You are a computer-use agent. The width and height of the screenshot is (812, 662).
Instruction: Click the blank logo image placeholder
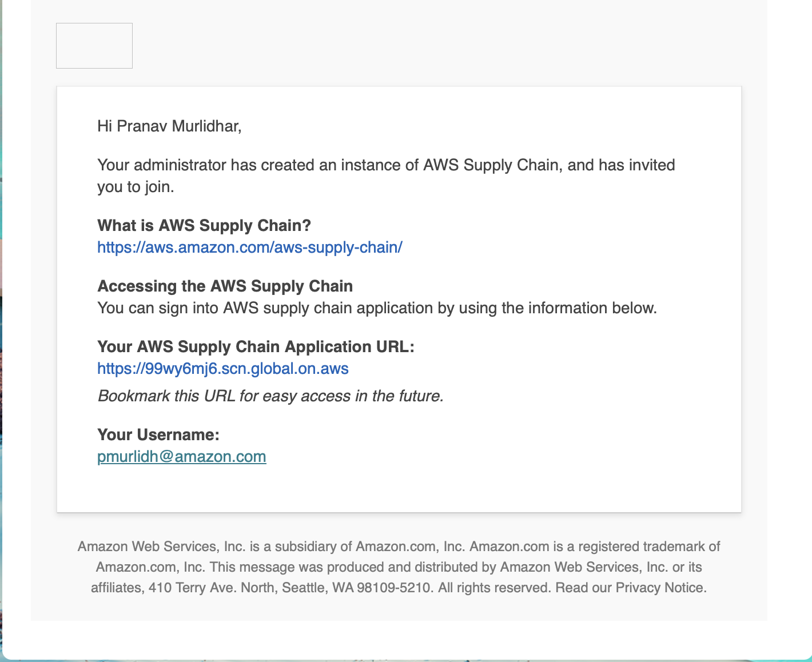pyautogui.click(x=94, y=46)
